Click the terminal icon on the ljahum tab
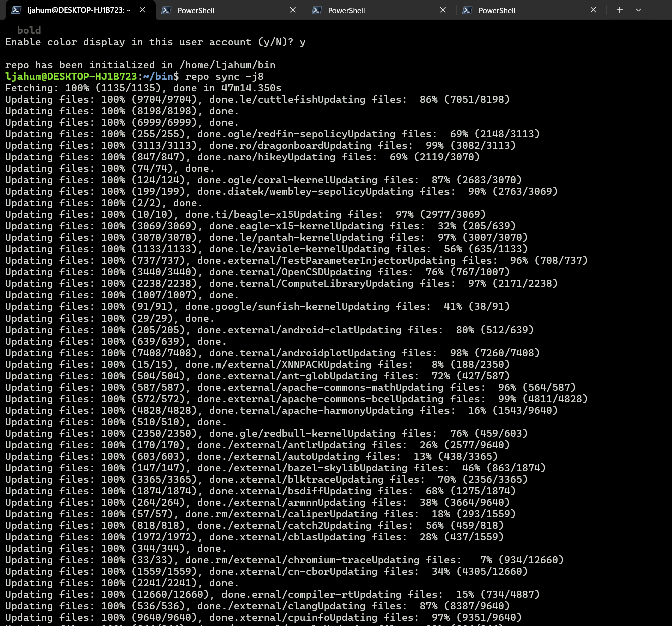This screenshot has width=672, height=626. [16, 10]
